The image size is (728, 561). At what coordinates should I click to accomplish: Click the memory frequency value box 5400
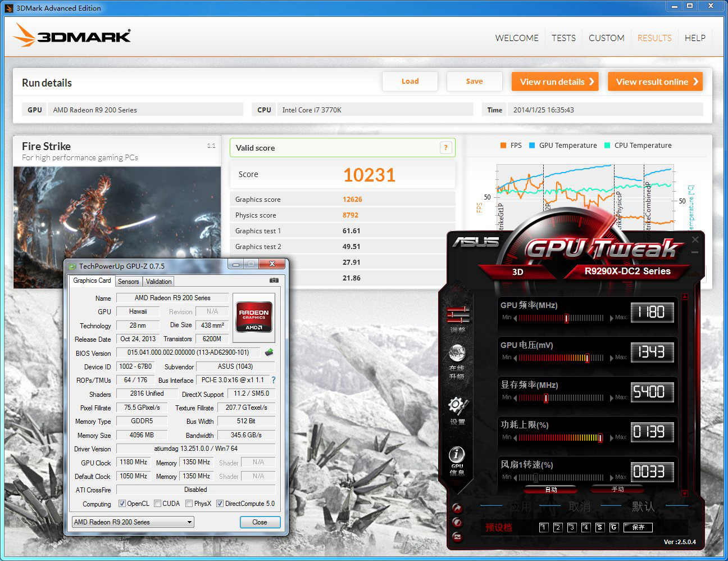click(x=652, y=392)
